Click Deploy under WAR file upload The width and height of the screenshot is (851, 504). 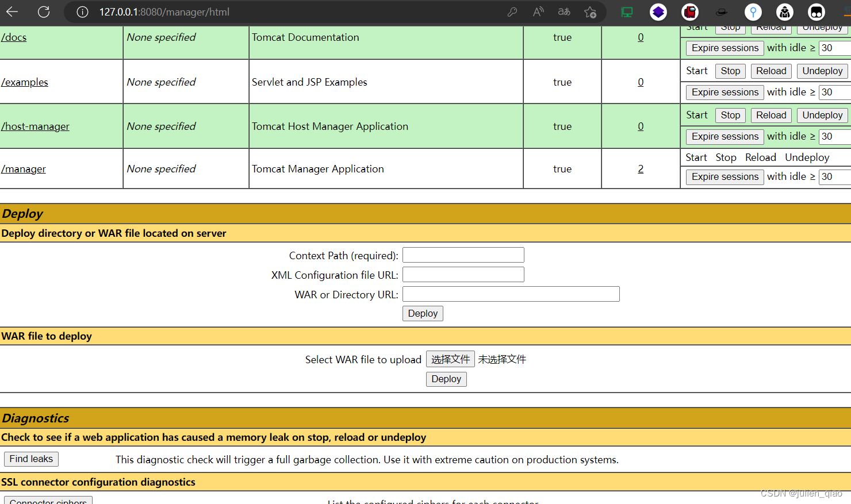[446, 379]
